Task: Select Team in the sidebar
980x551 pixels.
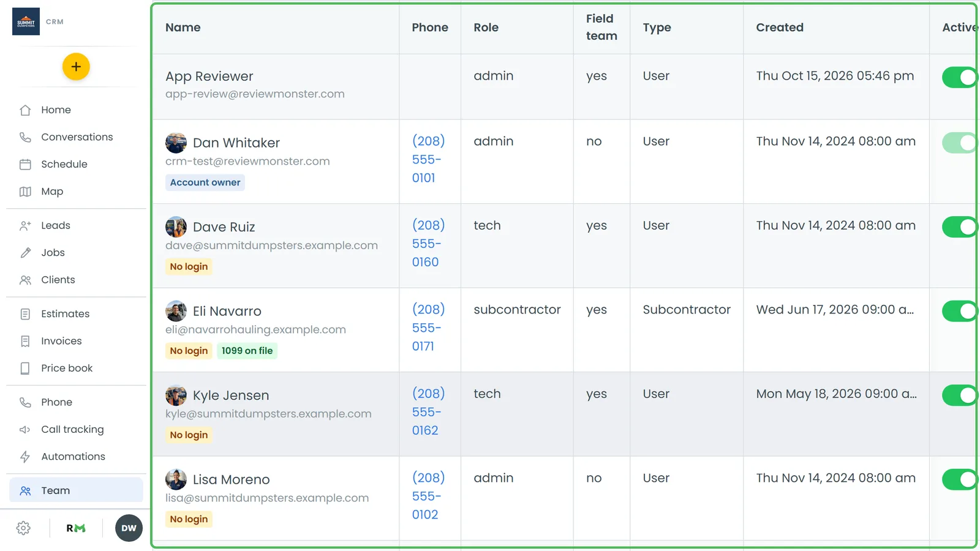Action: [76, 491]
